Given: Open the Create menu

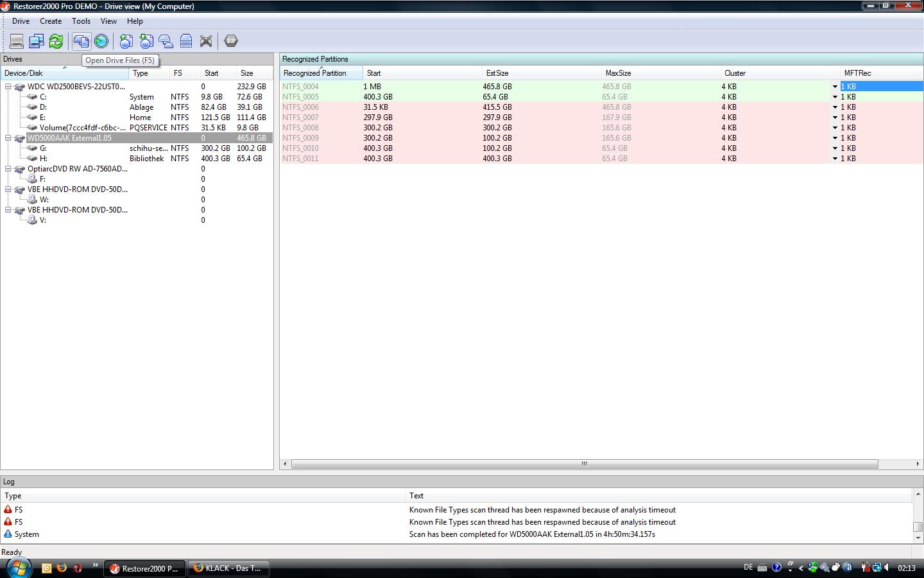Looking at the screenshot, I should pyautogui.click(x=51, y=21).
